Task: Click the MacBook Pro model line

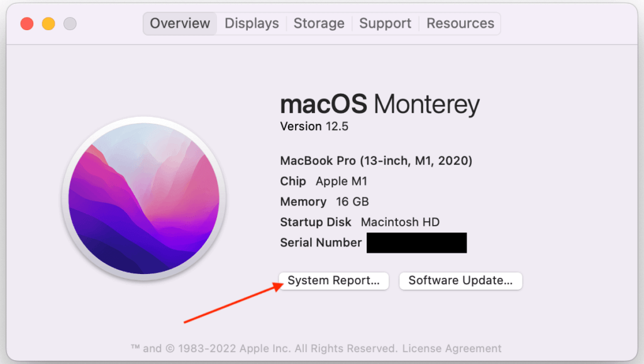Action: (x=376, y=161)
